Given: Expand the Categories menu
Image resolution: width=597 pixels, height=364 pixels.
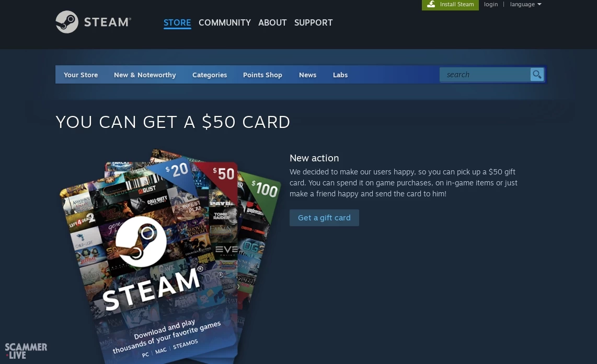Looking at the screenshot, I should (209, 75).
